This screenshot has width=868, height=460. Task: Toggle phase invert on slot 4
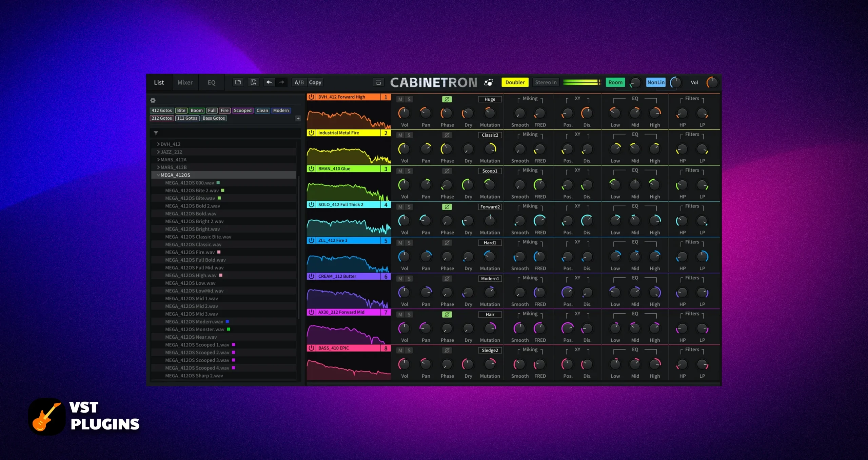click(x=447, y=207)
